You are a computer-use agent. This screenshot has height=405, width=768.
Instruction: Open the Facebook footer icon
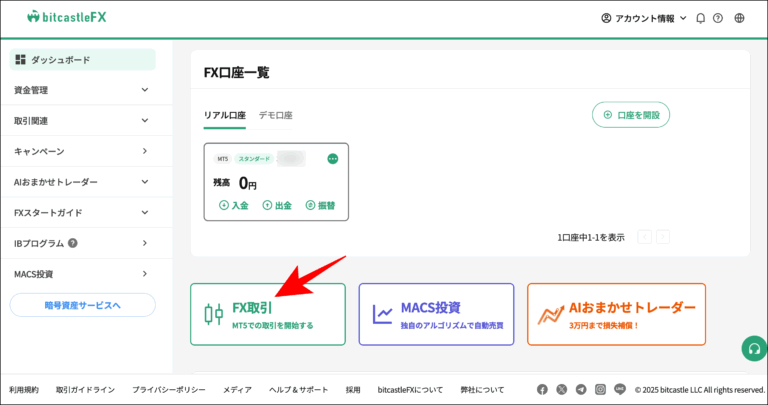[x=542, y=390]
